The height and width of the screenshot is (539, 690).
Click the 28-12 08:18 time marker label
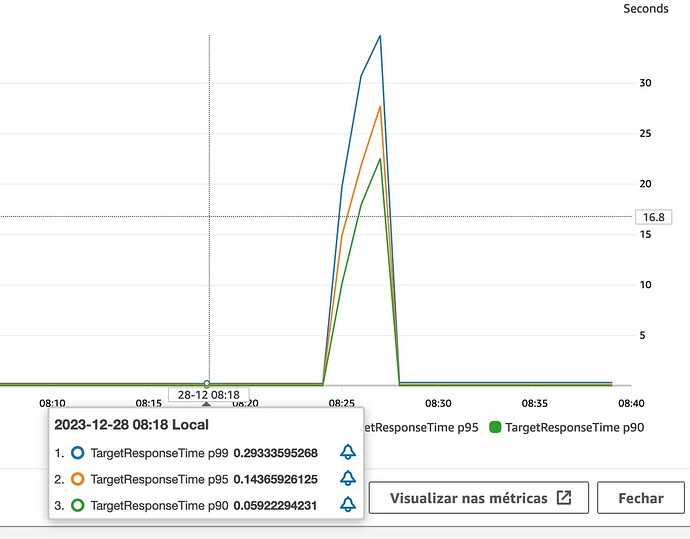click(209, 395)
